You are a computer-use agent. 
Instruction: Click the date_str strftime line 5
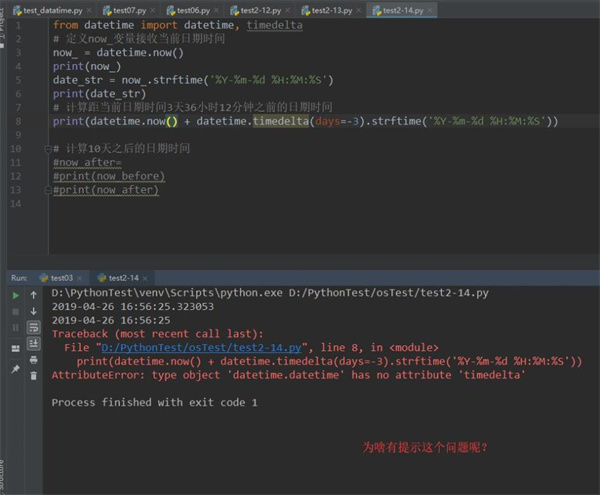click(193, 80)
